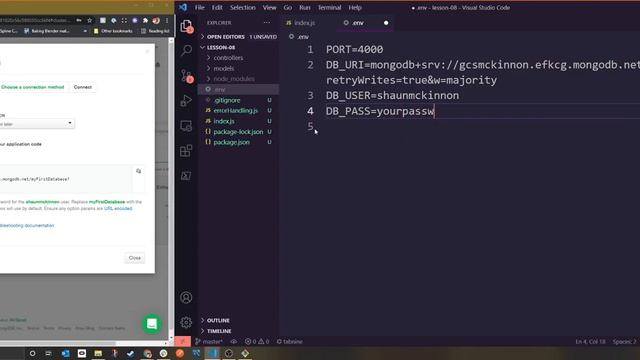Image resolution: width=640 pixels, height=360 pixels.
Task: Open the Outlook icon on the taskbar
Action: click(x=65, y=353)
